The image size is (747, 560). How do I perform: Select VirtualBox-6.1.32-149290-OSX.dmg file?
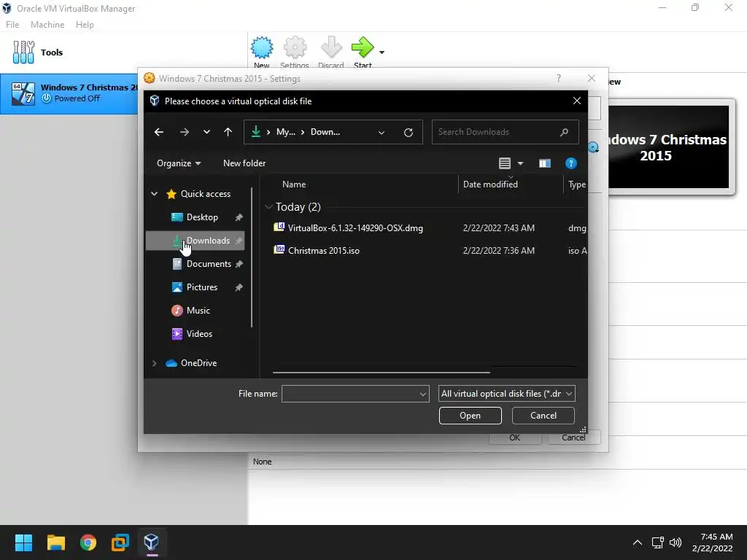355,228
